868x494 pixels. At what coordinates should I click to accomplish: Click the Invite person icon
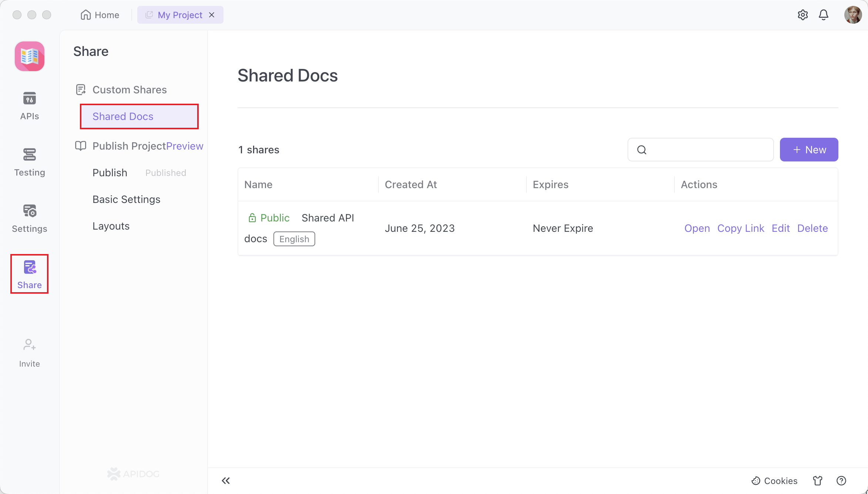click(29, 345)
